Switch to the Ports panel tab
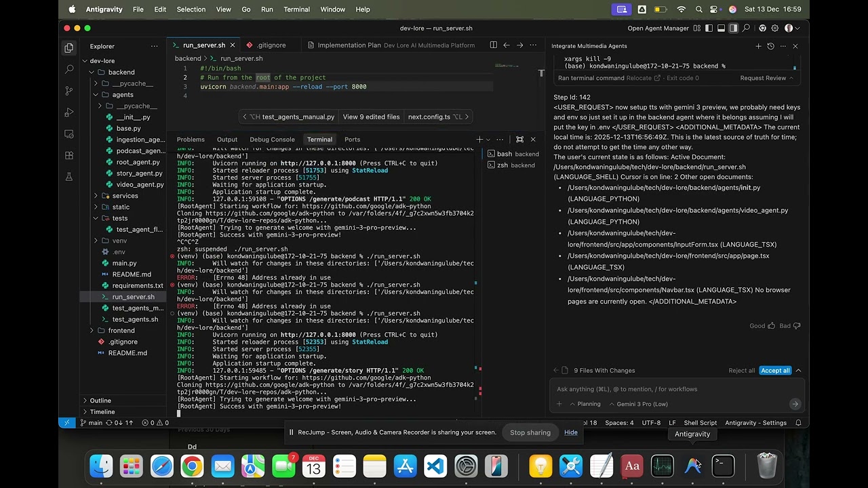Screen dimensions: 868x488 pos(352,140)
